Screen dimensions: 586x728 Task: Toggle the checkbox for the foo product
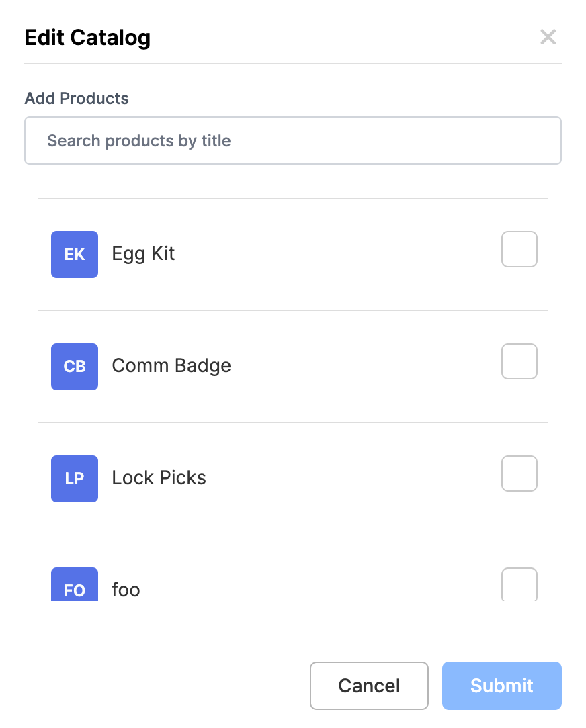click(519, 585)
